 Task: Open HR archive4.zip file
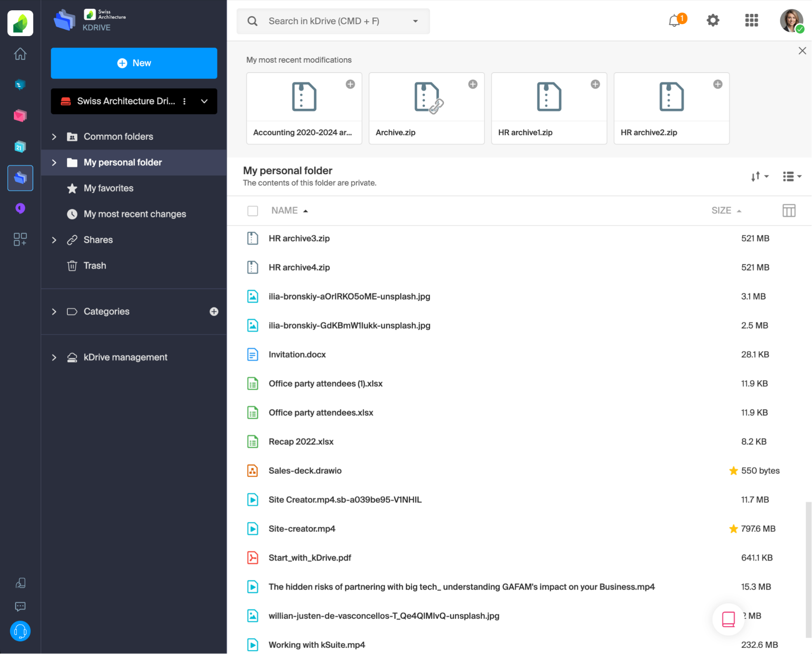[x=299, y=267]
